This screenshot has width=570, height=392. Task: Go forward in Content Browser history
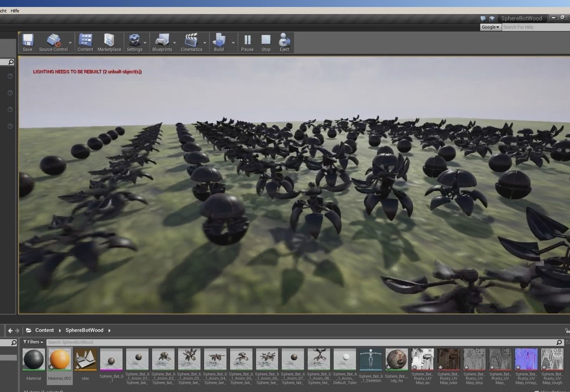[17, 330]
